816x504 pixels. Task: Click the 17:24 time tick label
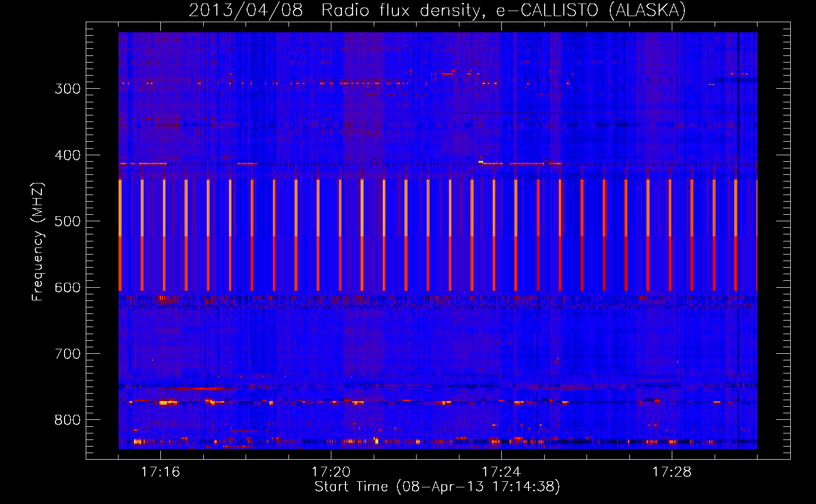[x=501, y=472]
